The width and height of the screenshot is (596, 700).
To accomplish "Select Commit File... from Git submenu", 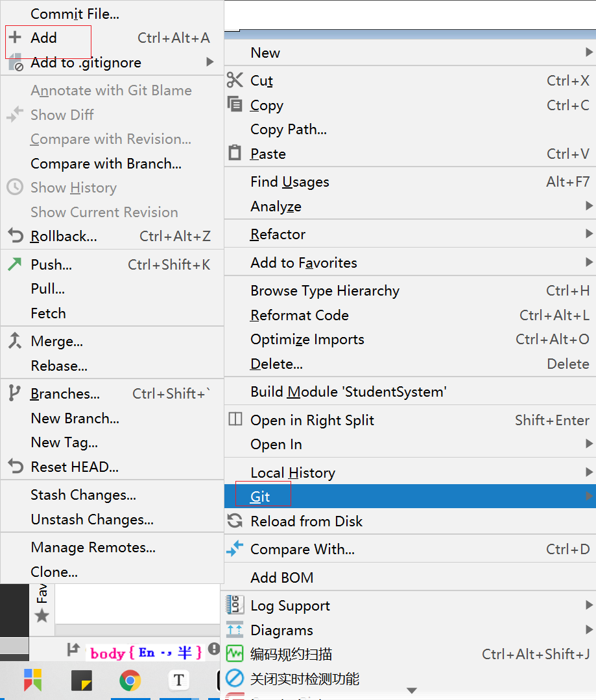I will click(75, 14).
